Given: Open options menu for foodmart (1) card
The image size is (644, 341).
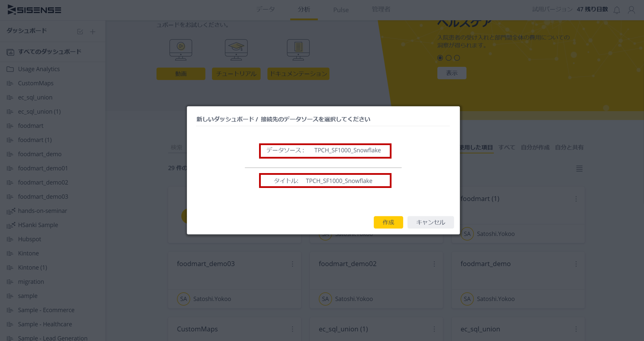Looking at the screenshot, I should pos(576,199).
